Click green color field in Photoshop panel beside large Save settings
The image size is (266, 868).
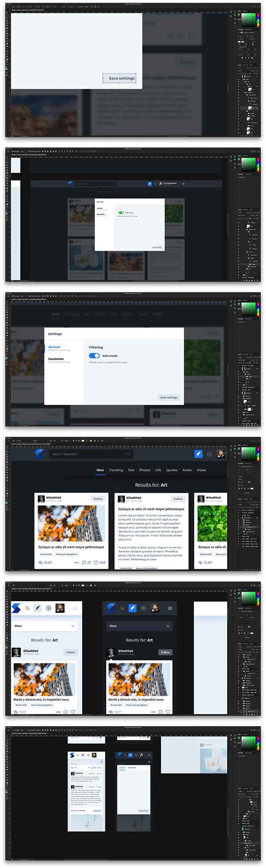tap(249, 20)
